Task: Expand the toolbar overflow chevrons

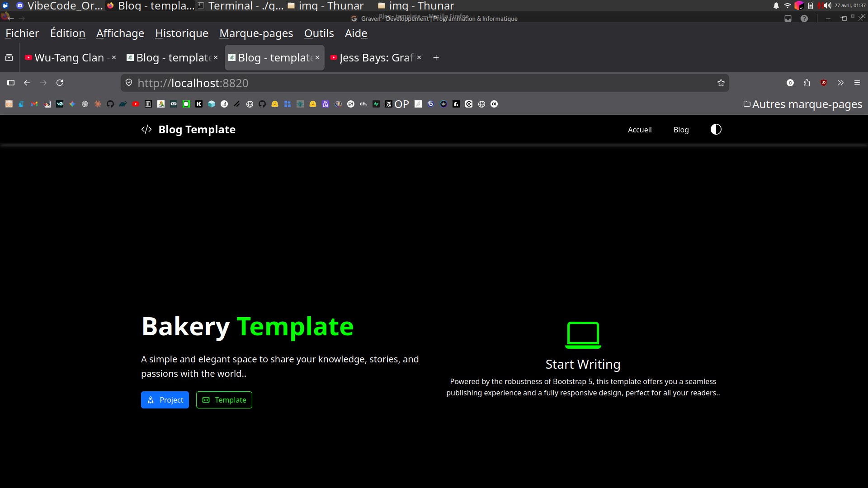Action: tap(840, 83)
